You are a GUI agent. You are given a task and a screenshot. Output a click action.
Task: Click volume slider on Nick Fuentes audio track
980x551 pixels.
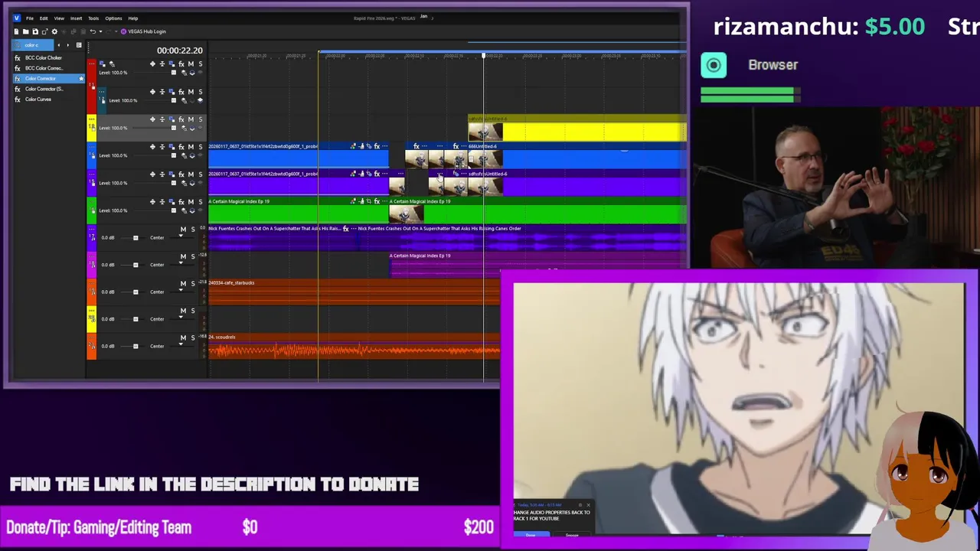136,237
